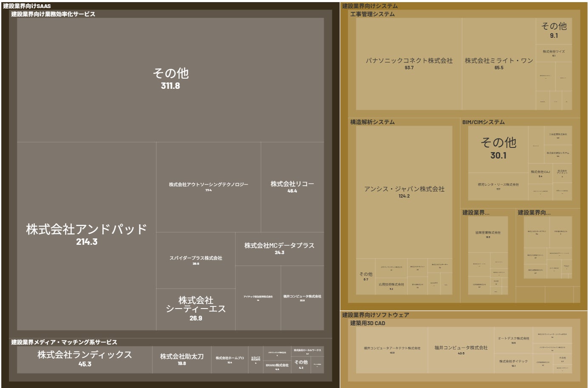Click the 株式会社シーティーエス 26.9 cell
This screenshot has width=588, height=388.
[196, 309]
